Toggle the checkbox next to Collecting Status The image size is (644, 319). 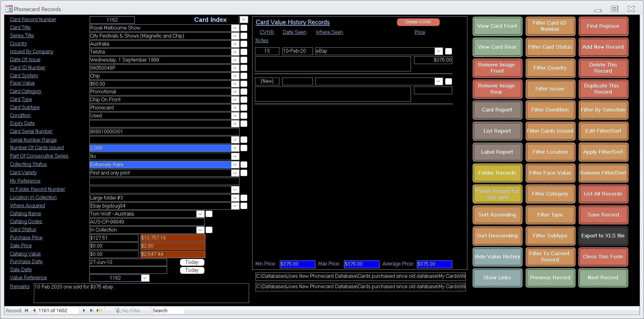244,164
